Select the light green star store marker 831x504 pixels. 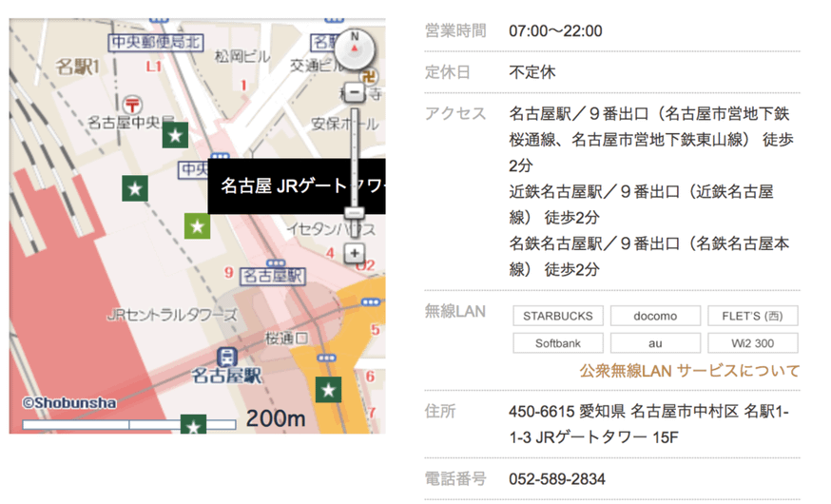point(197,226)
